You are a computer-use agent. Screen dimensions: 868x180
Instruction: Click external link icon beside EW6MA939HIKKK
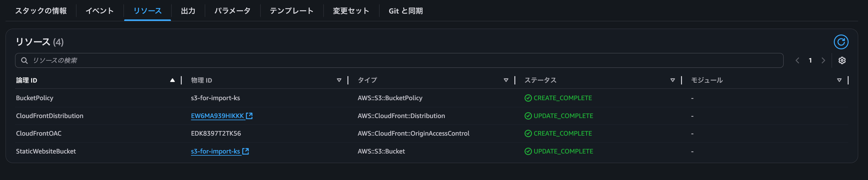[x=249, y=116]
